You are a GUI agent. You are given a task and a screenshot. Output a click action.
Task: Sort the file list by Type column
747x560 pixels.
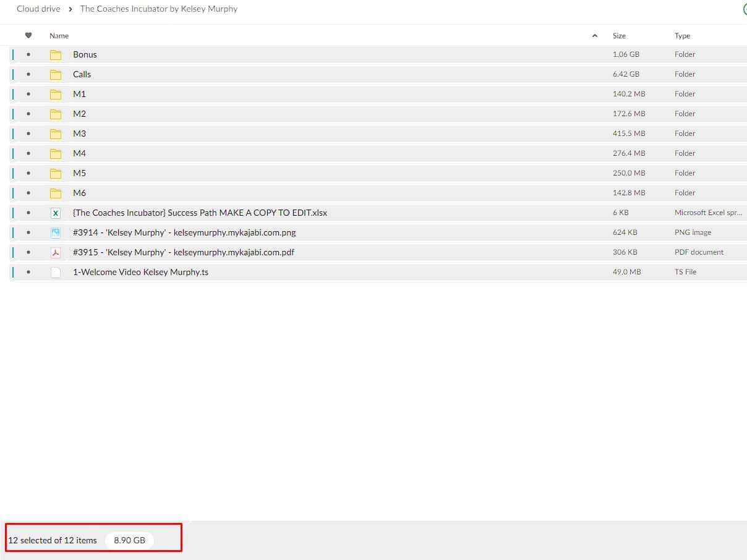[682, 36]
